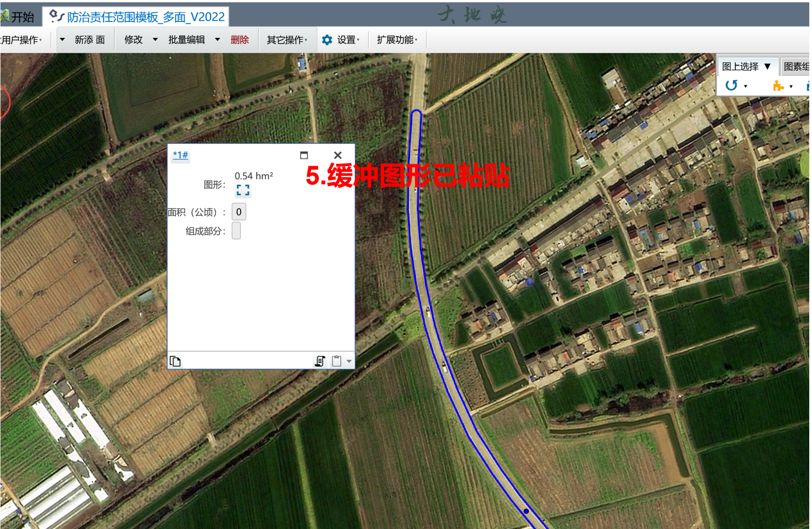The width and height of the screenshot is (812, 529).
Task: Click the 面积（公顷） value field
Action: tap(239, 212)
